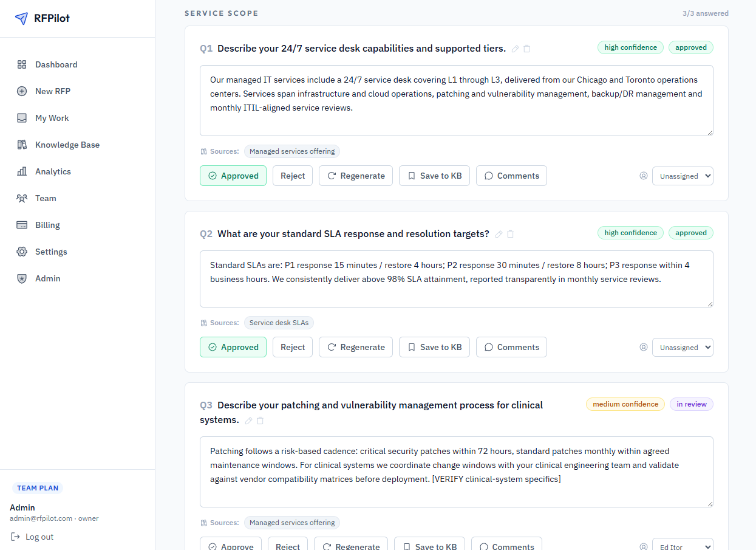
Task: Click the Q3 in review status badge
Action: pos(692,404)
